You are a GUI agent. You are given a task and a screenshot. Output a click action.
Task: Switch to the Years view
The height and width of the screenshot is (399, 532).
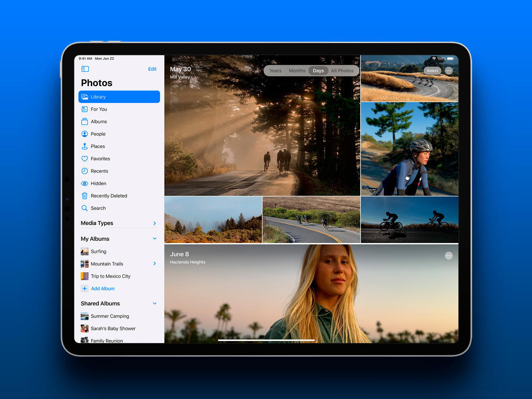coord(275,71)
